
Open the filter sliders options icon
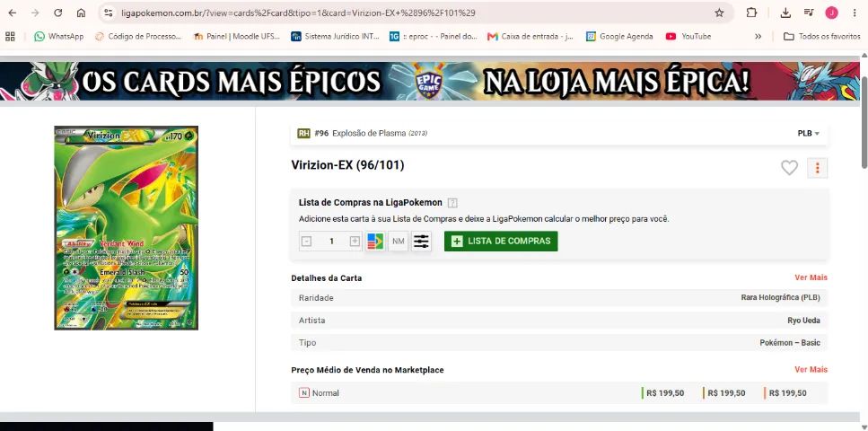click(421, 241)
